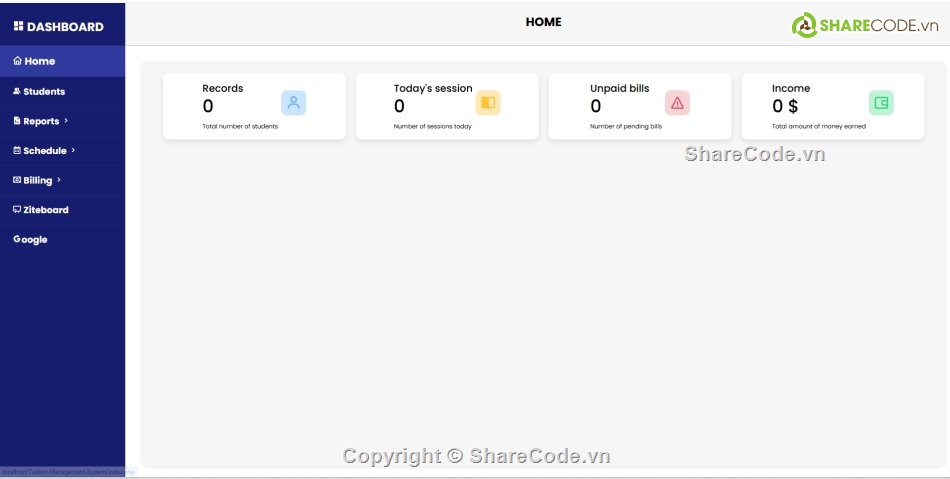Screen dimensions: 950x479
Task: Select Home in the sidebar menu
Action: pyautogui.click(x=39, y=61)
